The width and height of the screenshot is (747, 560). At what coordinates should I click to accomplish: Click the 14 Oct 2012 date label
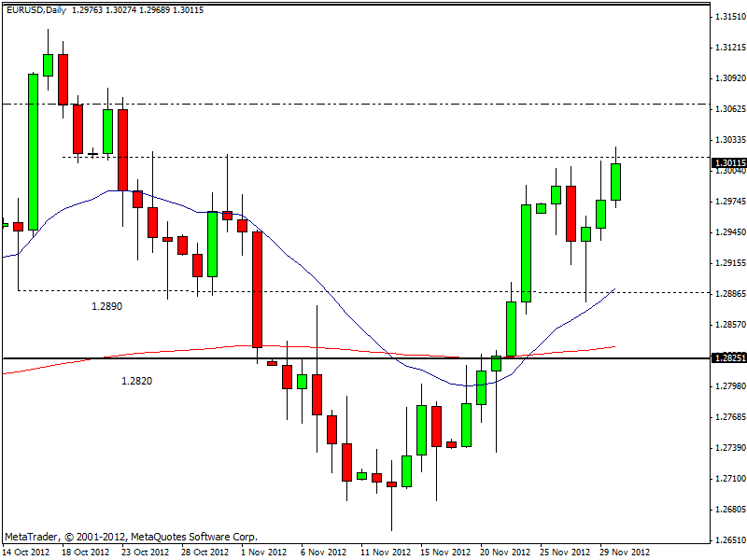pos(28,552)
